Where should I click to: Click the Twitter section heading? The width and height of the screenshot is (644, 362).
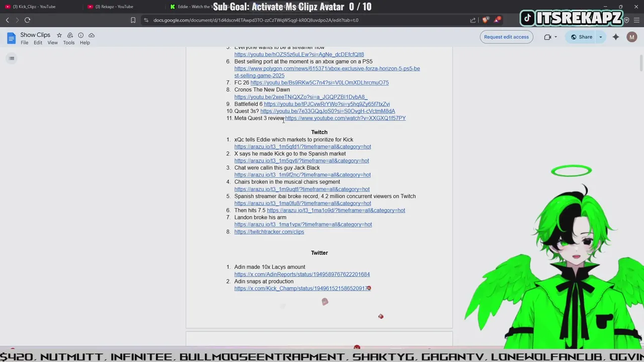point(319,253)
